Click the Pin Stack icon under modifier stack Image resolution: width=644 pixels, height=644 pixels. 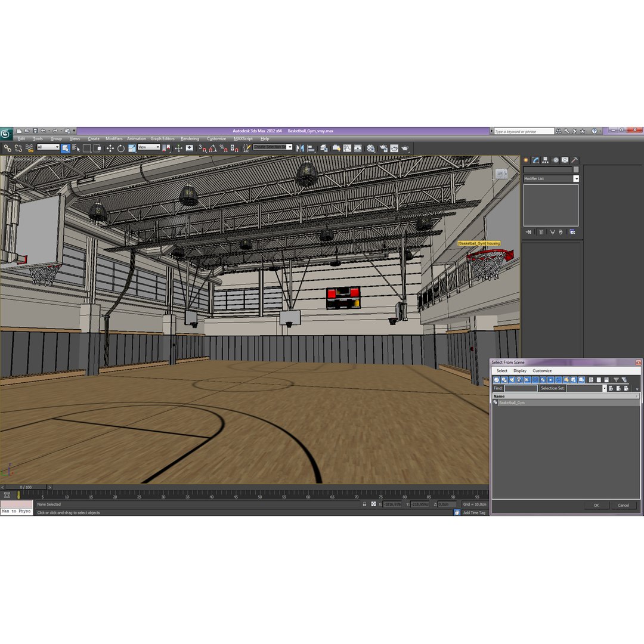(x=528, y=232)
